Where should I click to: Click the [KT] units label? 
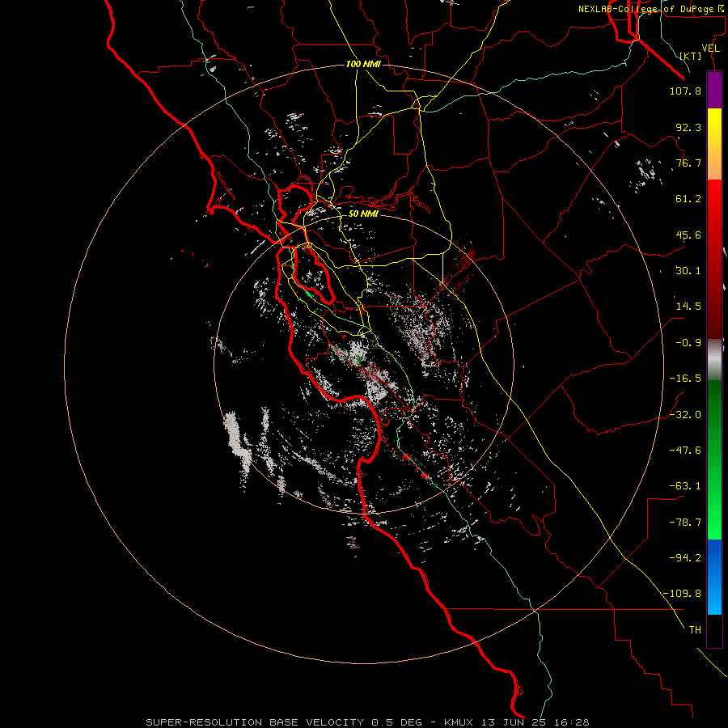pos(691,56)
